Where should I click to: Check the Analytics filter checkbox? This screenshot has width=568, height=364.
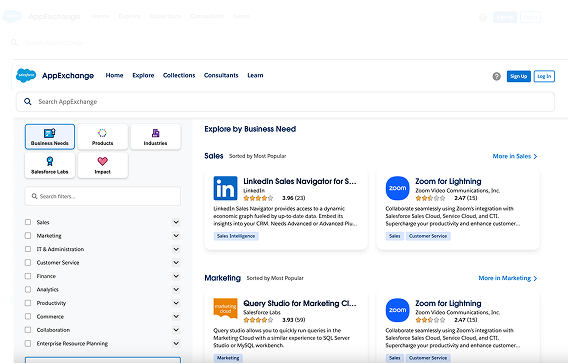(28, 289)
